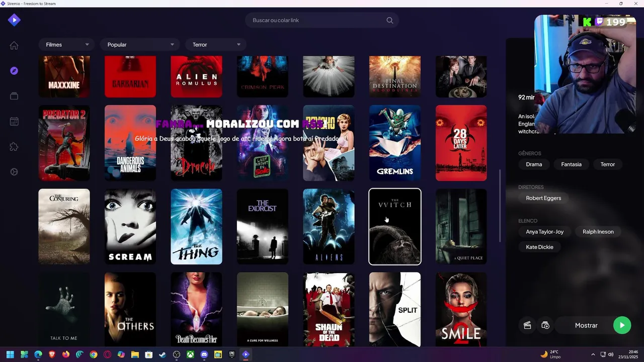Open cast member Kate Dickie
Viewport: 644px width, 362px height.
click(x=539, y=247)
